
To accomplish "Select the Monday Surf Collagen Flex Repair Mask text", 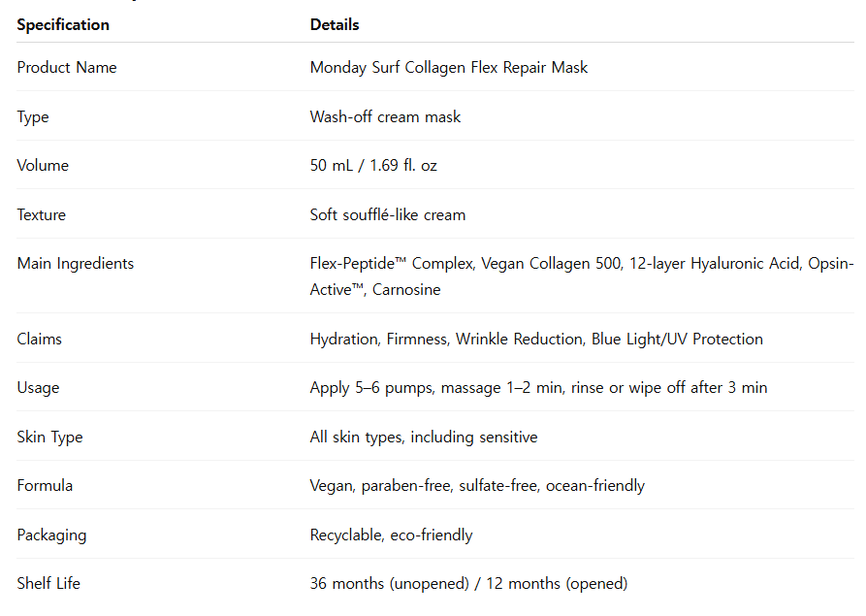I will (449, 68).
